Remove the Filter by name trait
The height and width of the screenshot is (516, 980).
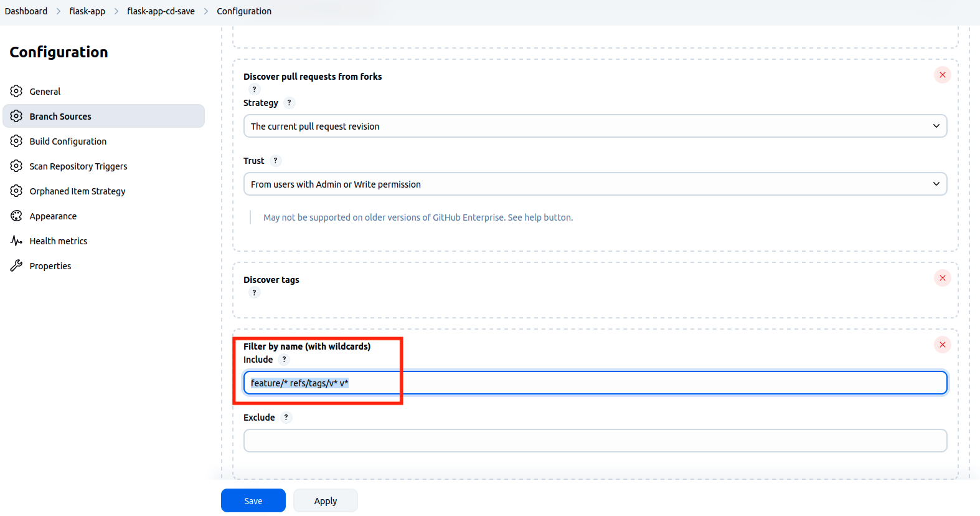coord(942,345)
